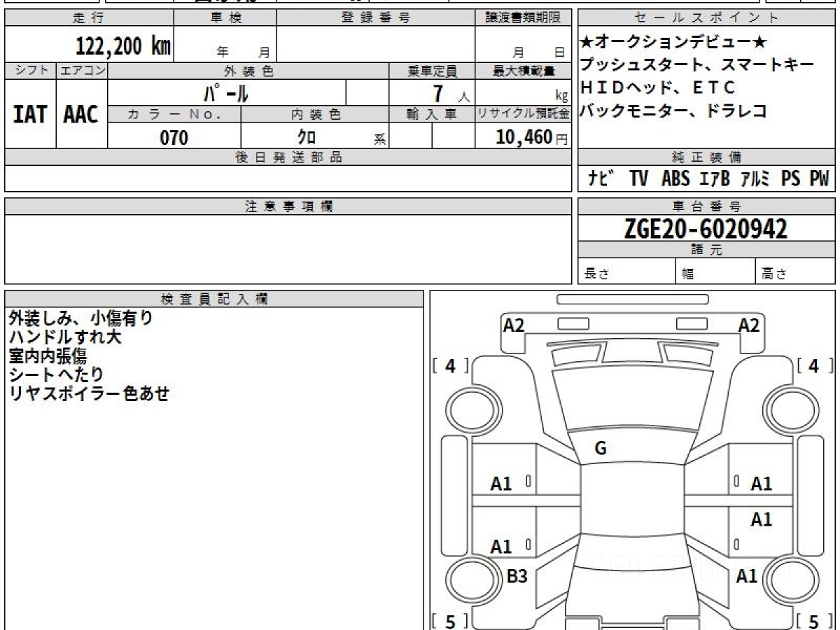The image size is (840, 630).
Task: Click the ナビ equipment label
Action: point(601,178)
